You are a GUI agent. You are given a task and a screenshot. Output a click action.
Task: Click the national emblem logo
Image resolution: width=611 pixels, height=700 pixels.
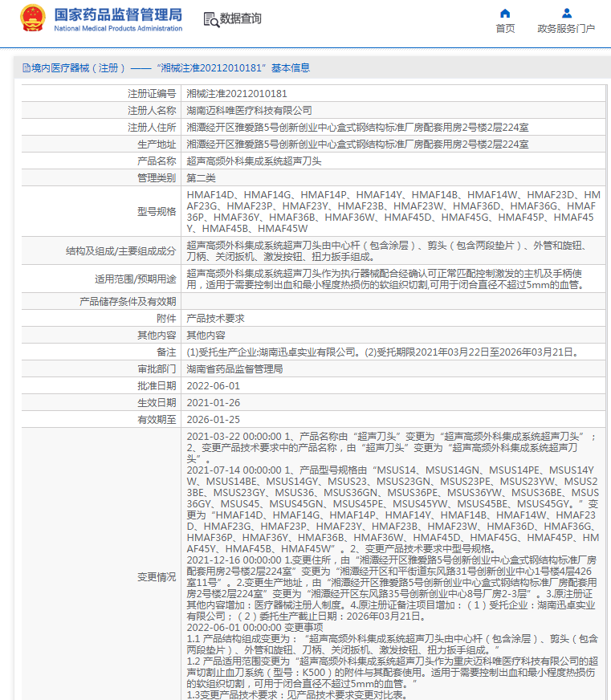(33, 18)
